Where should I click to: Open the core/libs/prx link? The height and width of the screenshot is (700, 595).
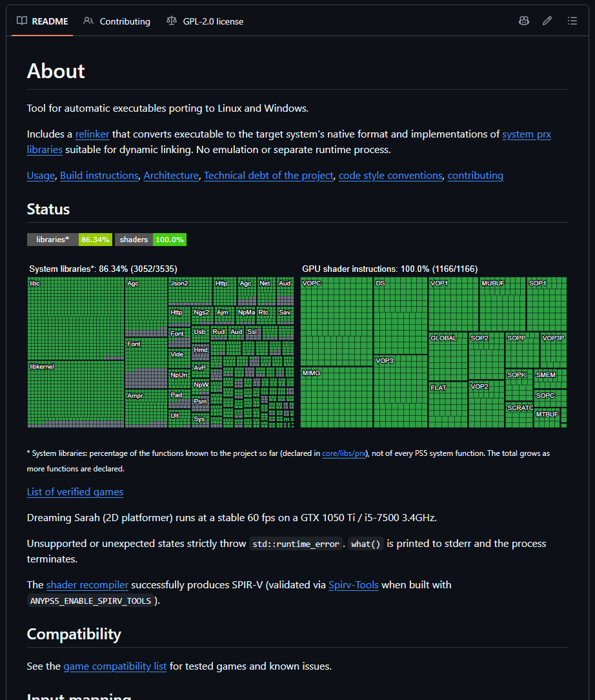click(x=344, y=453)
